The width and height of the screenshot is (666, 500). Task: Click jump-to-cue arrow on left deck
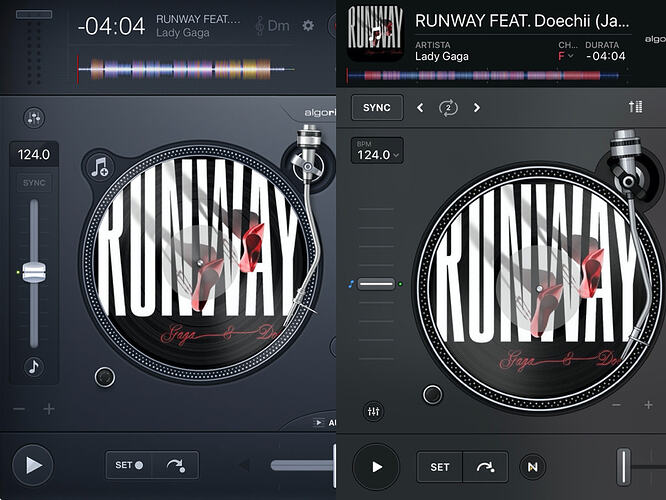tap(175, 465)
